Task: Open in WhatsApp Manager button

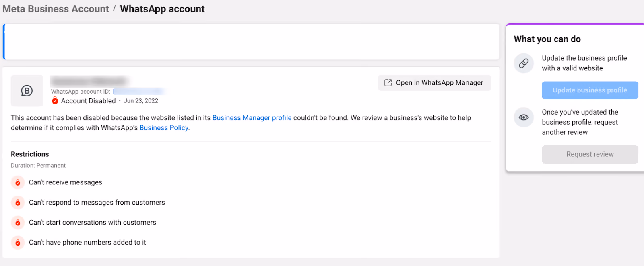Action: 434,83
